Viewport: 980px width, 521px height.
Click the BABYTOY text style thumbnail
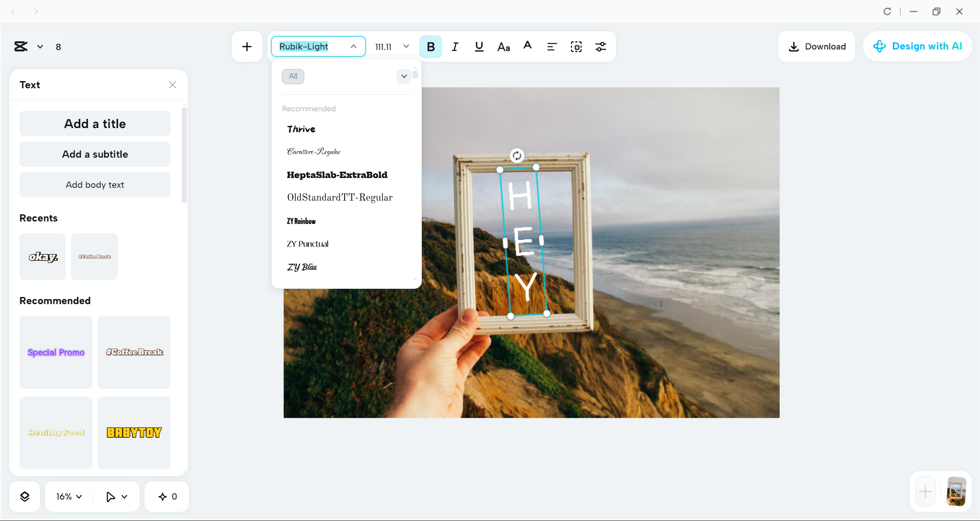[134, 433]
